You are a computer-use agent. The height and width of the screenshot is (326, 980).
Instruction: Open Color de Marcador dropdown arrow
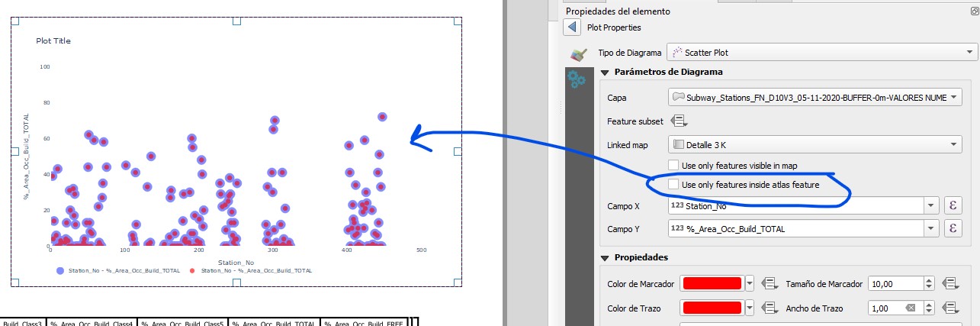tap(750, 283)
